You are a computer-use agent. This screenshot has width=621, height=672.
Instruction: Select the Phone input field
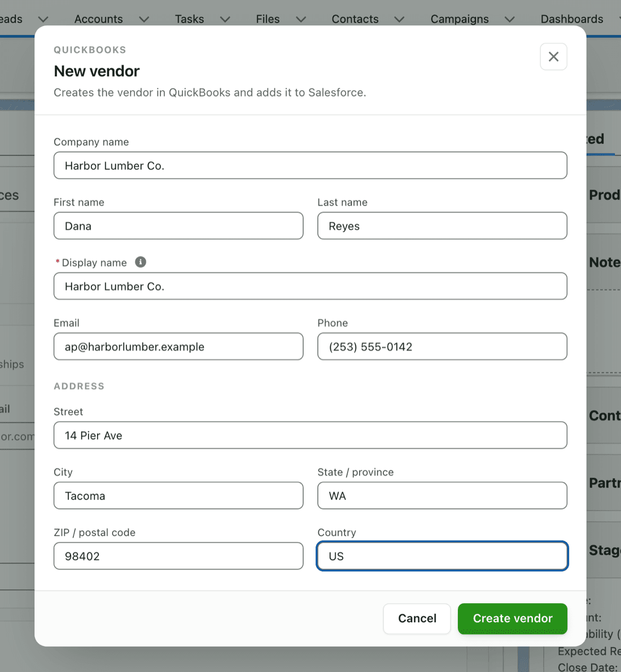tap(442, 346)
